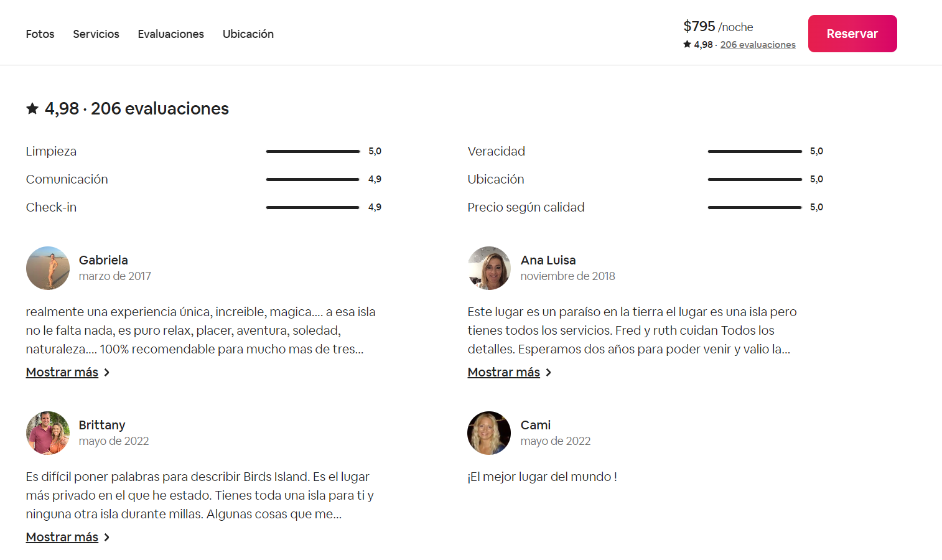Screen dimensions: 942x560
Task: Open Ana Luisa's profile picture
Action: pyautogui.click(x=489, y=268)
